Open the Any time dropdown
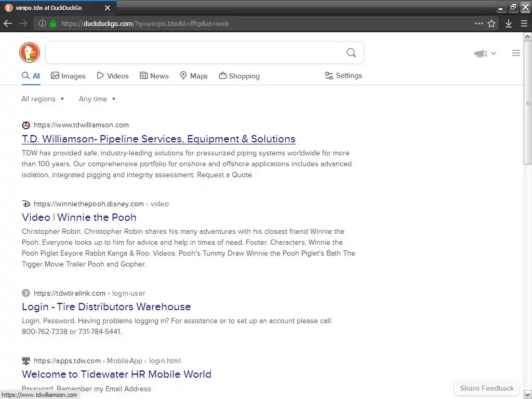Viewport: 532px width, 399px height. click(97, 99)
